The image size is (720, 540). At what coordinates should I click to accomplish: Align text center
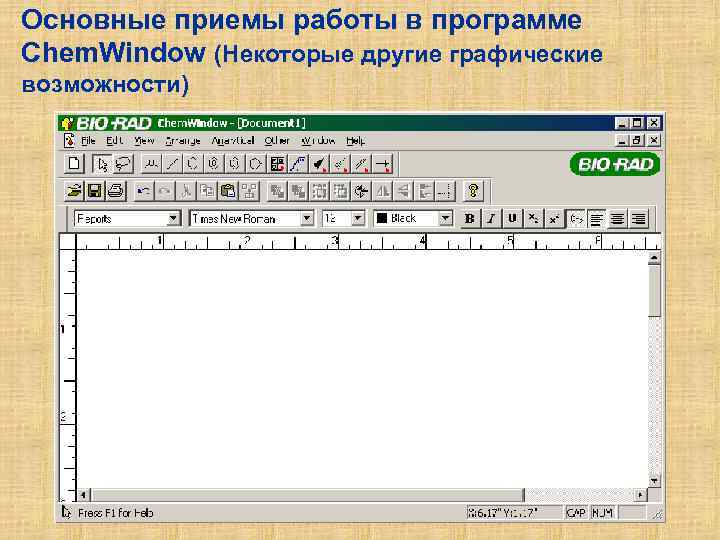point(618,219)
